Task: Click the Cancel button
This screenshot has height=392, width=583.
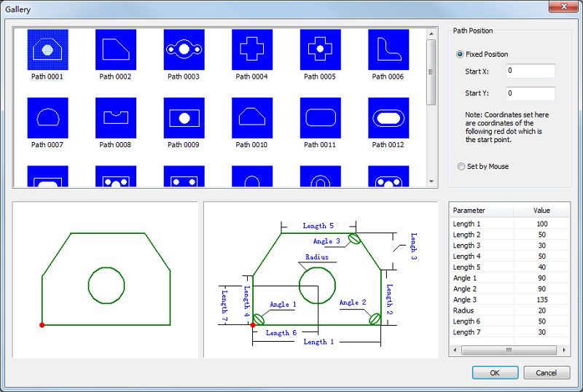Action: 547,372
